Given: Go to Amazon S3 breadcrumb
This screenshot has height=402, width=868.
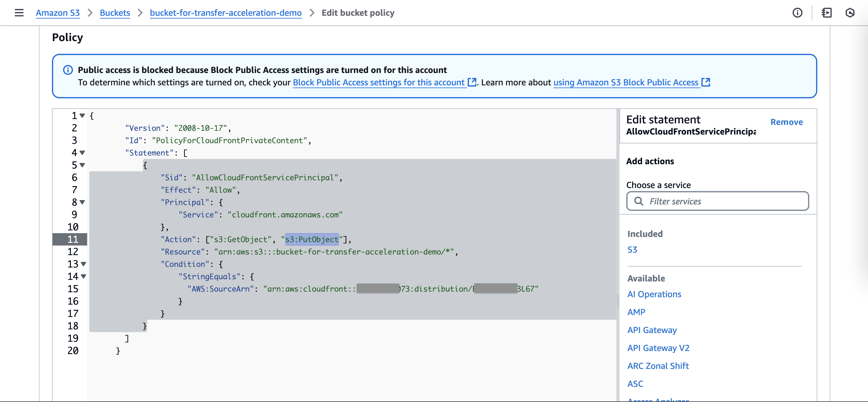Looking at the screenshot, I should coord(57,13).
